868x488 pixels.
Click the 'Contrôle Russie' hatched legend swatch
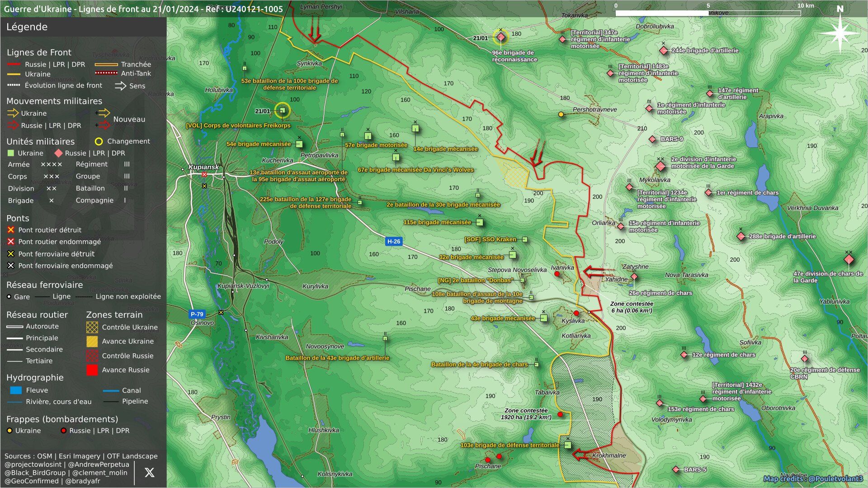coord(92,356)
